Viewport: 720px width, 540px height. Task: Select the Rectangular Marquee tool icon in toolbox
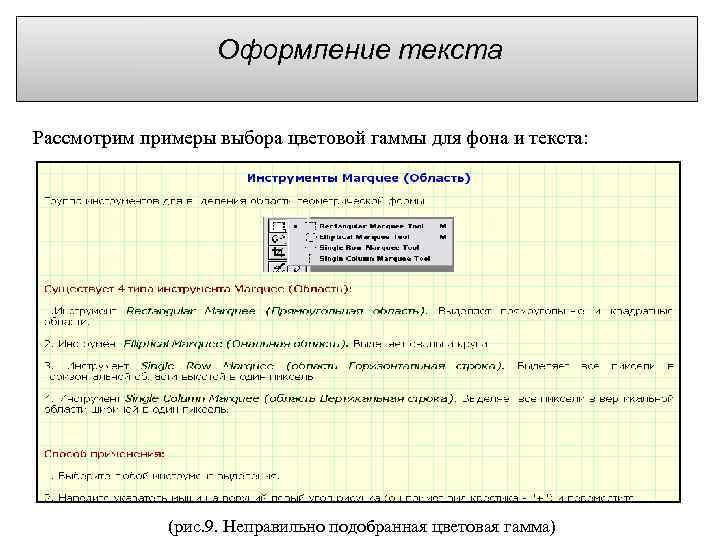coord(278,226)
